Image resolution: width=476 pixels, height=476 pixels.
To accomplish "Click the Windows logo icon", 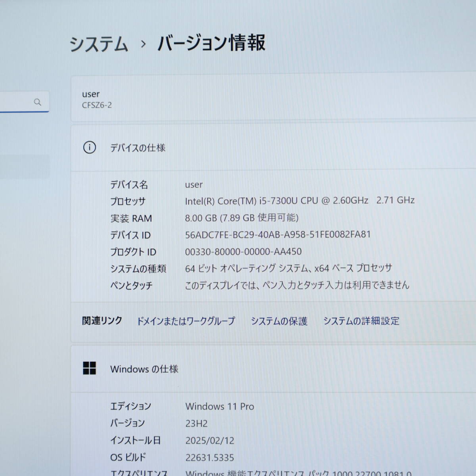I will (x=89, y=368).
